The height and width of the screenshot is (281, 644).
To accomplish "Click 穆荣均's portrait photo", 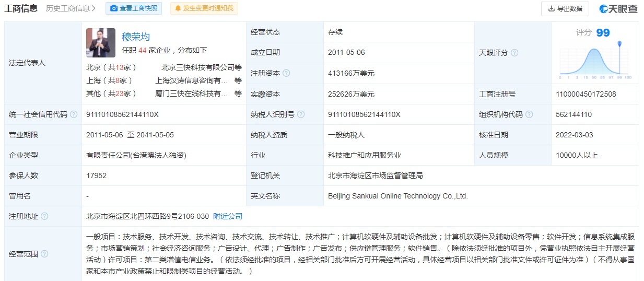I will (101, 43).
